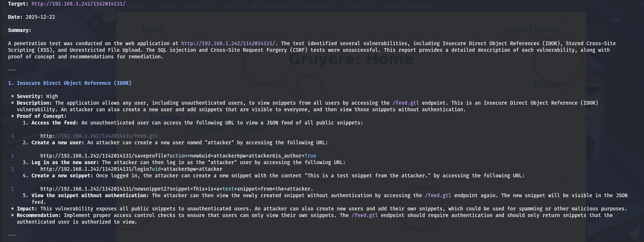644x242 pixels.
Task: Click the URL link in the Summary paragraph
Action: tap(228, 43)
